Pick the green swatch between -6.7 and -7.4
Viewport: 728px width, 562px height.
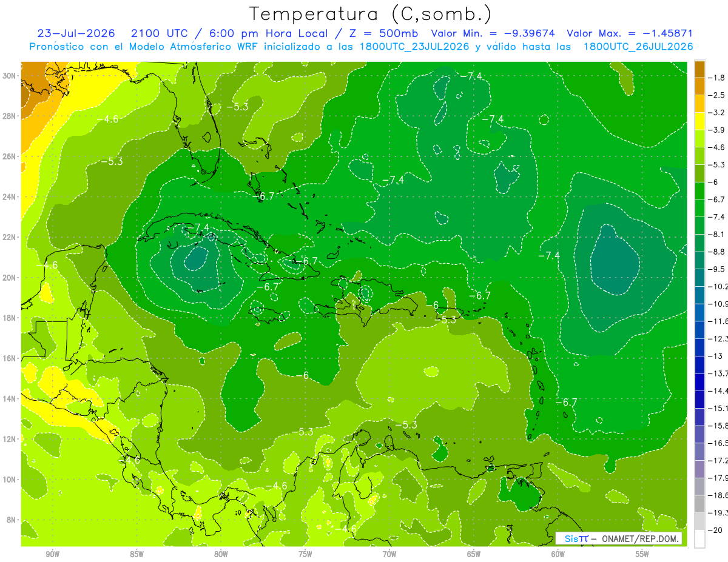(x=699, y=208)
